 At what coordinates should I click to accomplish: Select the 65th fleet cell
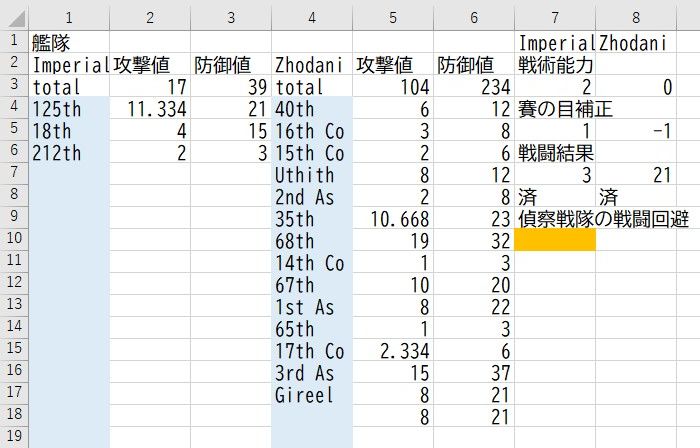point(312,328)
